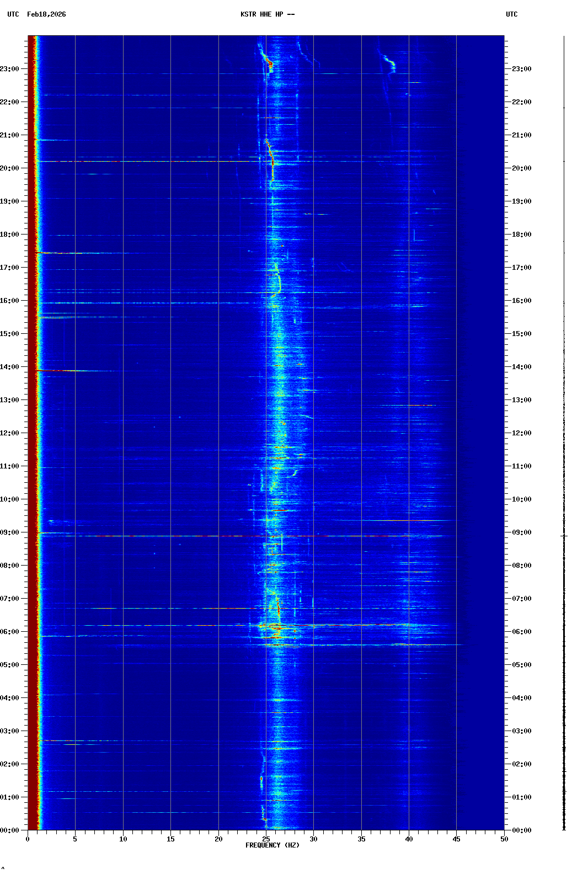Click the Feb18,2026 date label

(x=46, y=14)
